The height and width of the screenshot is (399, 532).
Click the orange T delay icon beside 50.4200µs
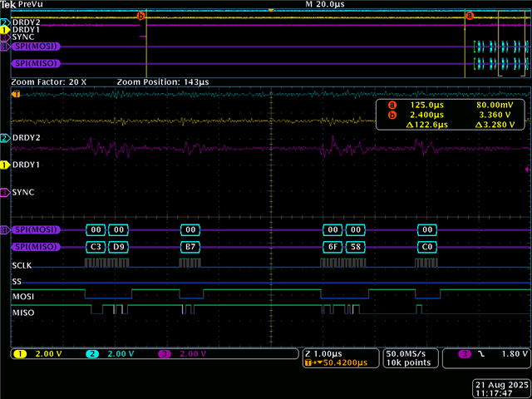tap(308, 362)
